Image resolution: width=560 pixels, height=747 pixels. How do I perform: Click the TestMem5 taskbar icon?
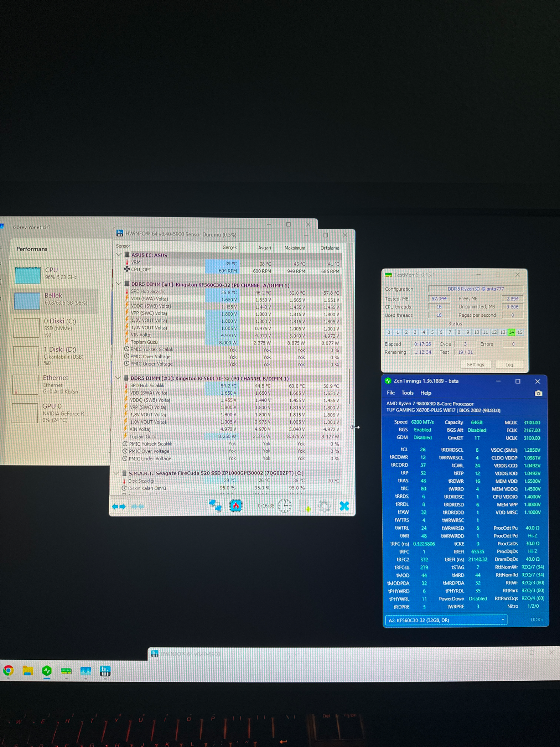click(66, 671)
